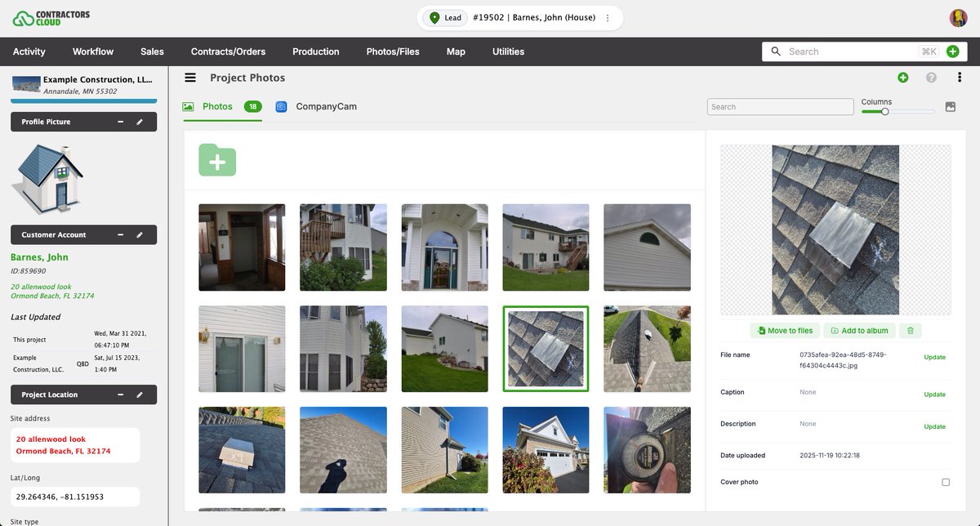
Task: Open the Utilities menu
Action: point(508,51)
